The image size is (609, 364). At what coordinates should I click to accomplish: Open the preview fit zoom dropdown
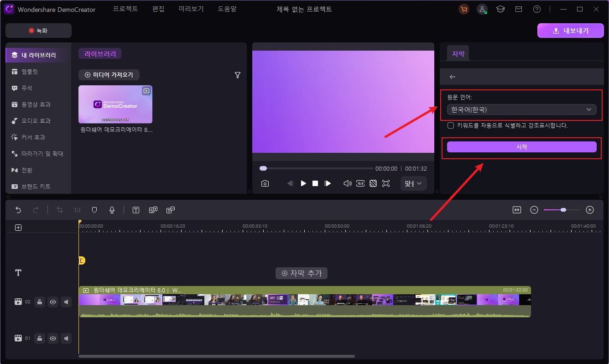point(414,183)
